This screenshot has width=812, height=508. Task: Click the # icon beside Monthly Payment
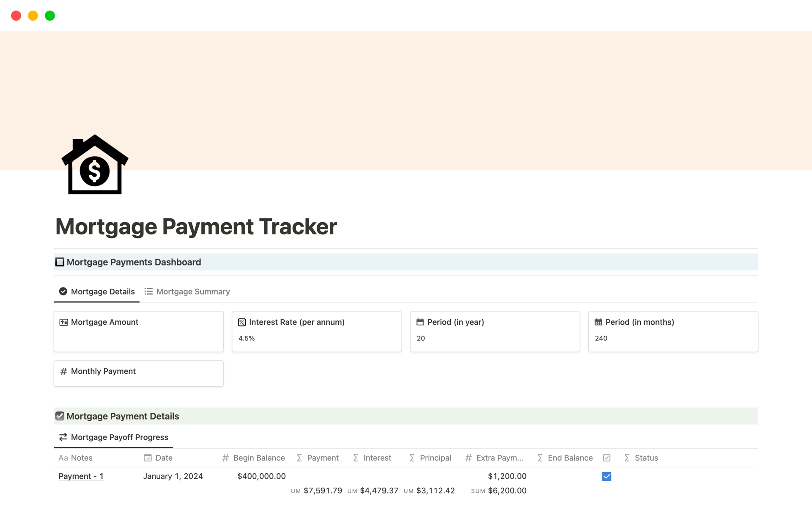pyautogui.click(x=64, y=371)
